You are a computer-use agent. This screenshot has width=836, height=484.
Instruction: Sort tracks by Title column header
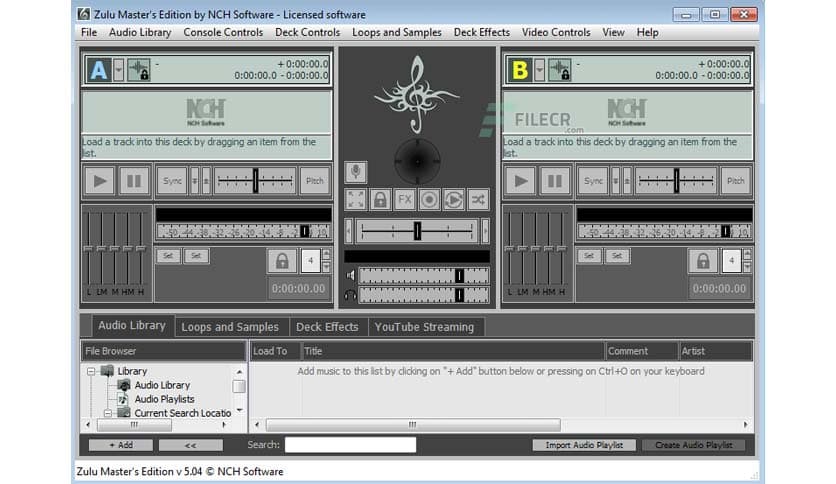click(453, 351)
